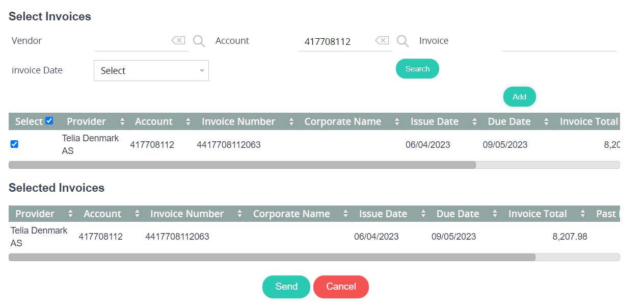
Task: Sort top table by Provider arrows
Action: [122, 122]
